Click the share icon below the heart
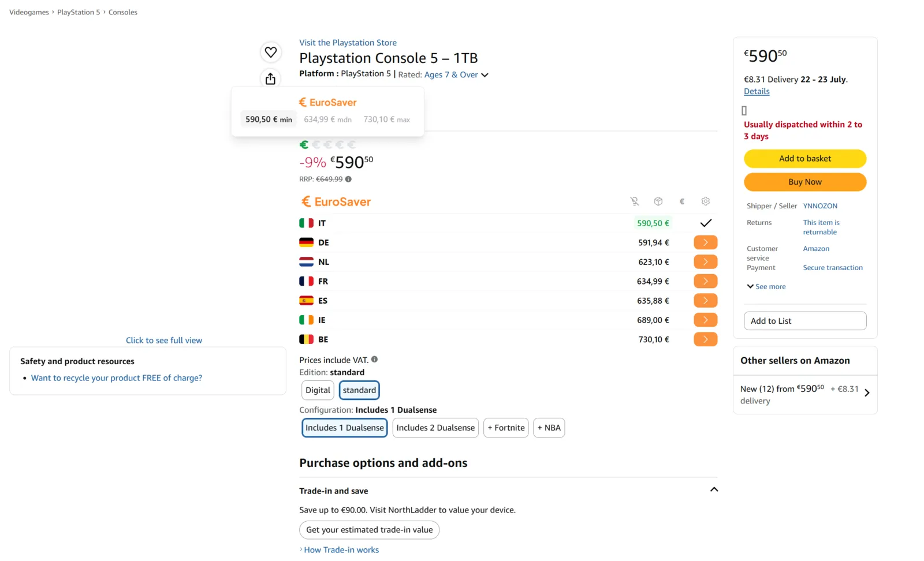The image size is (924, 561). [270, 78]
